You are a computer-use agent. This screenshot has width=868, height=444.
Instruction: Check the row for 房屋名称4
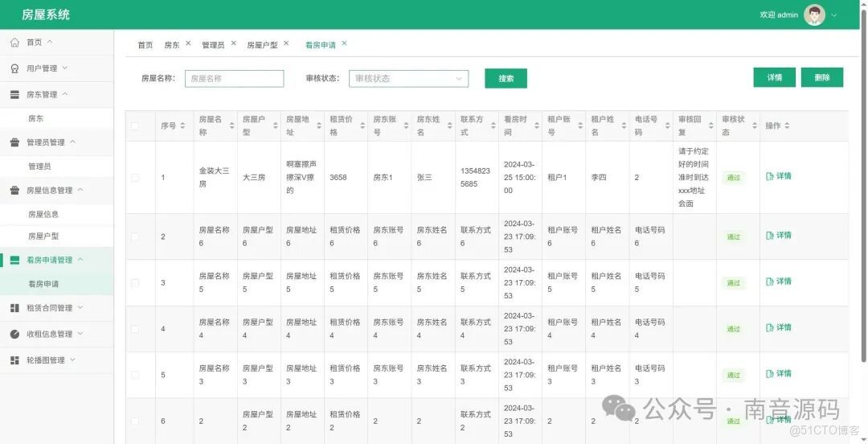(x=135, y=329)
